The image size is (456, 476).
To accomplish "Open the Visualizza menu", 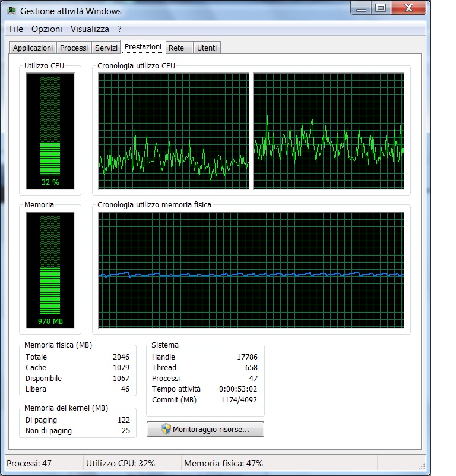I will point(90,29).
